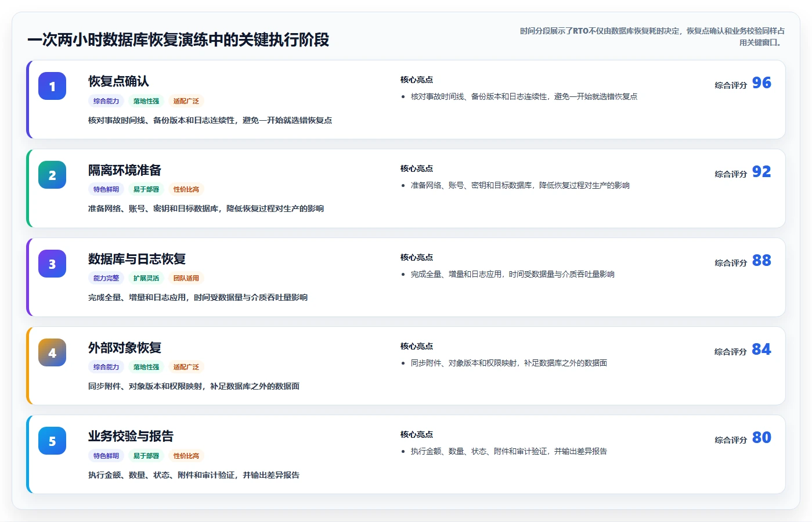812x522 pixels.
Task: Click the number 5 step badge
Action: [x=52, y=441]
